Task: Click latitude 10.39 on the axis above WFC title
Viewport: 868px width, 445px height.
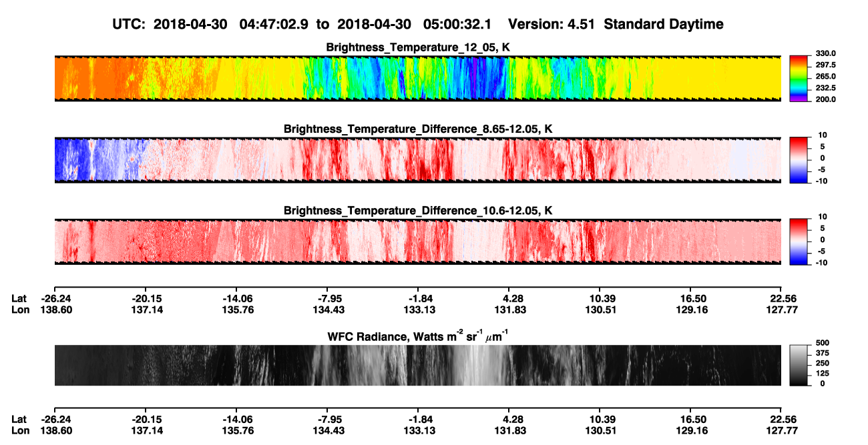Action: coord(601,298)
